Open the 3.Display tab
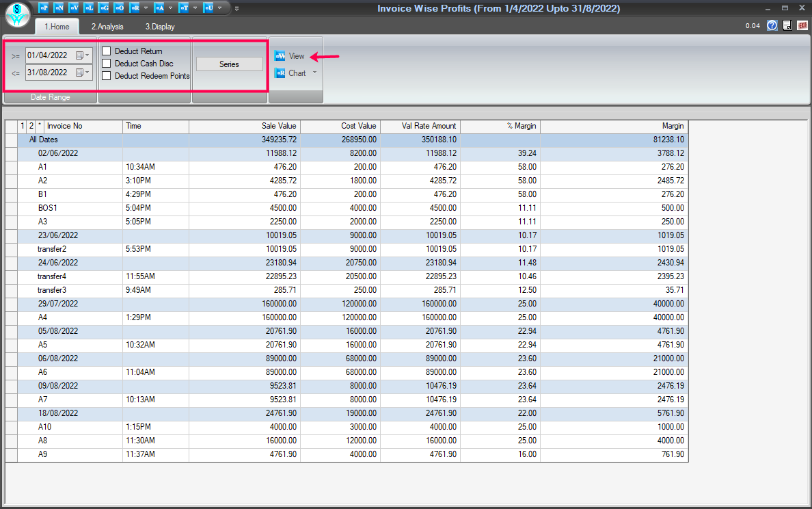Screen dimensions: 812x509 click(x=159, y=27)
